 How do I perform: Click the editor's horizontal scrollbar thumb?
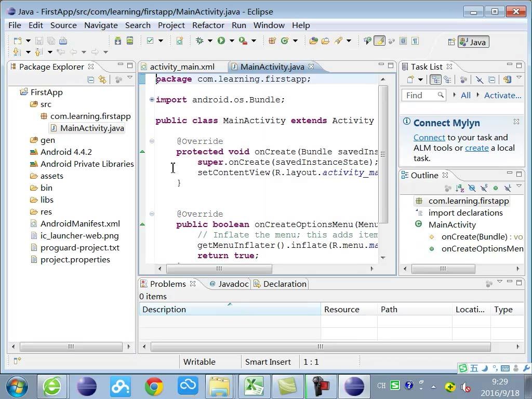[x=219, y=269]
